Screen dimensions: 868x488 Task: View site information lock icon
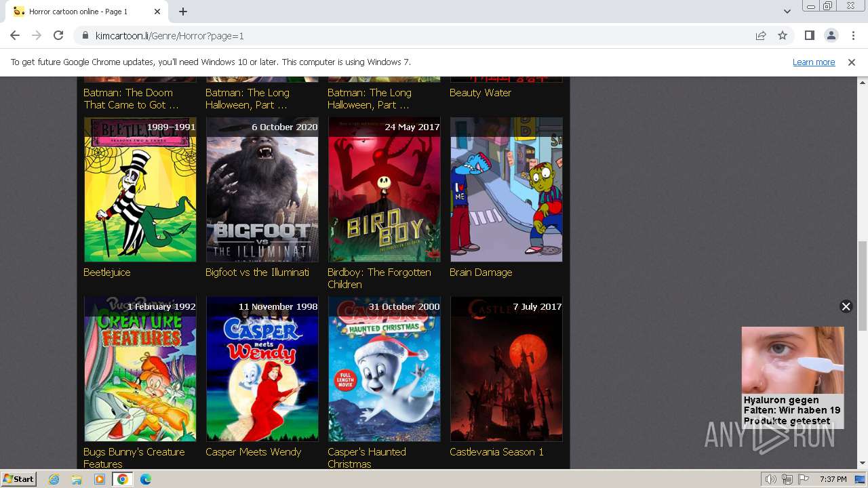pyautogui.click(x=85, y=35)
